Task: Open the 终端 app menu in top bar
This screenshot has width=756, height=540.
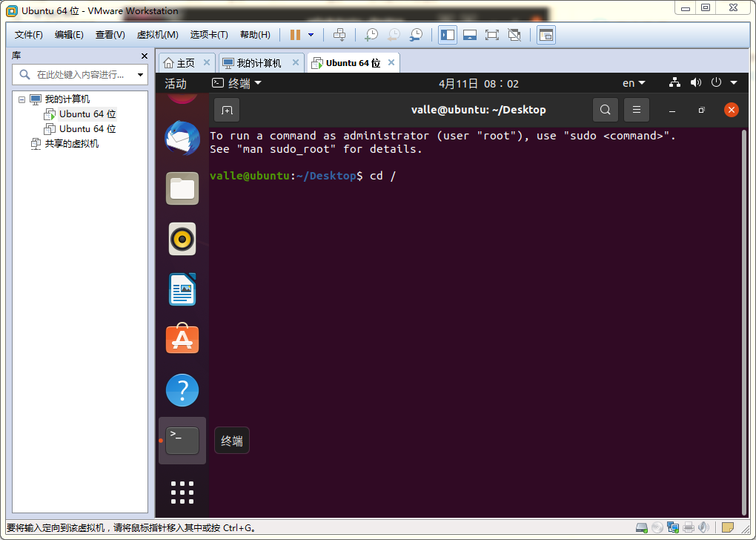Action: point(236,84)
